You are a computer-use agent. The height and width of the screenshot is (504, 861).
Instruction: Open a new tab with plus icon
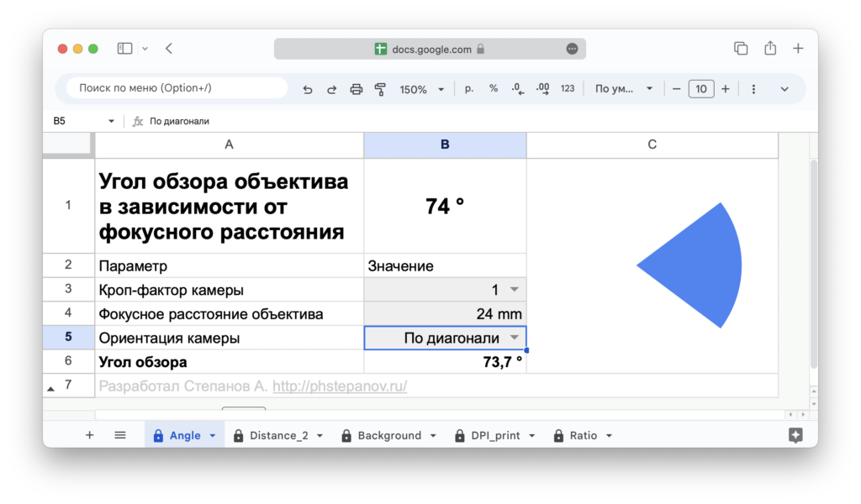[799, 48]
